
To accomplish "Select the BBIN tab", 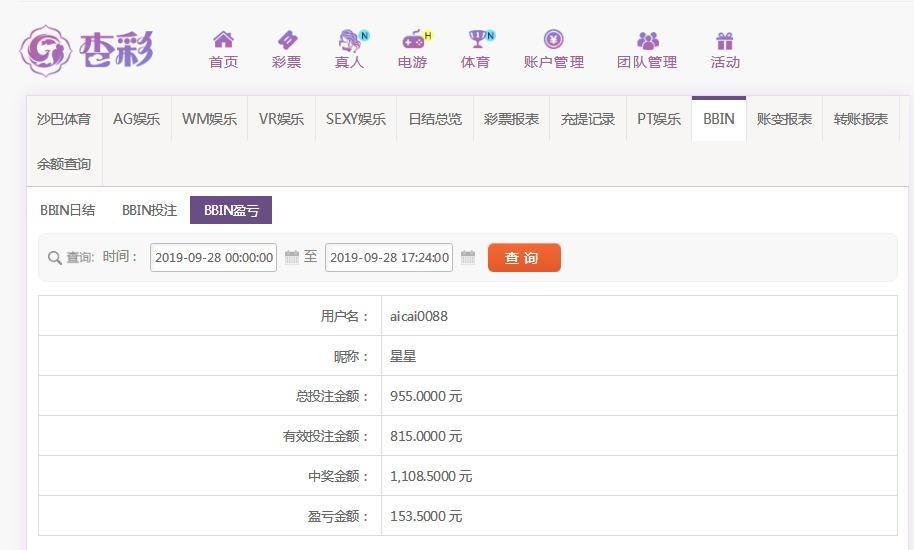I will 719,119.
